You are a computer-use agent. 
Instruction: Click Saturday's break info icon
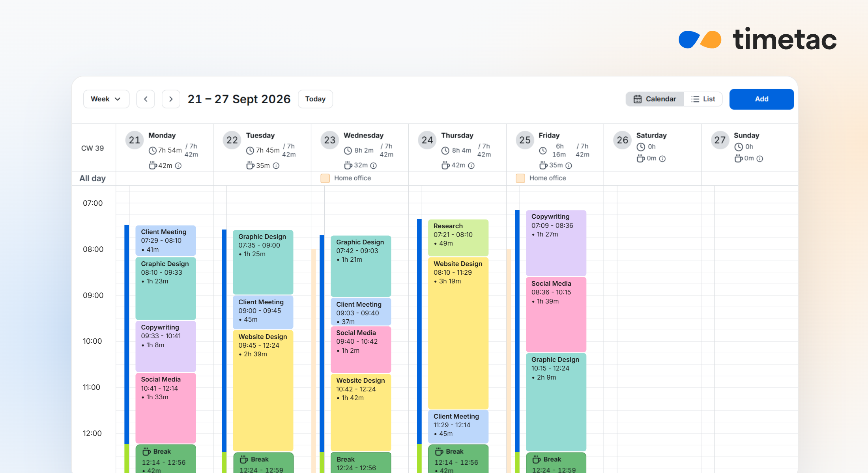click(x=662, y=158)
